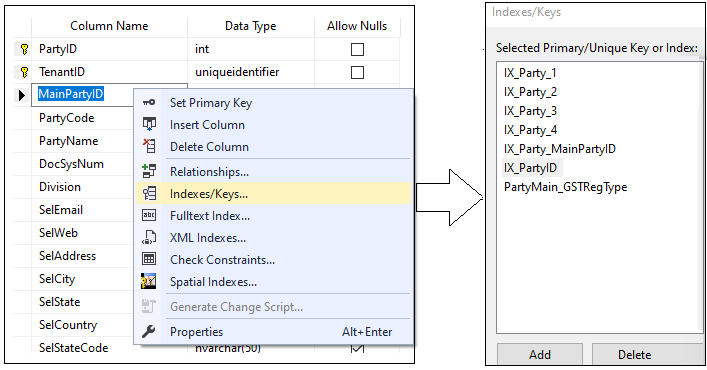Image resolution: width=707 pixels, height=370 pixels.
Task: Click the row selector arrow beside MainPartyID
Action: 21,95
